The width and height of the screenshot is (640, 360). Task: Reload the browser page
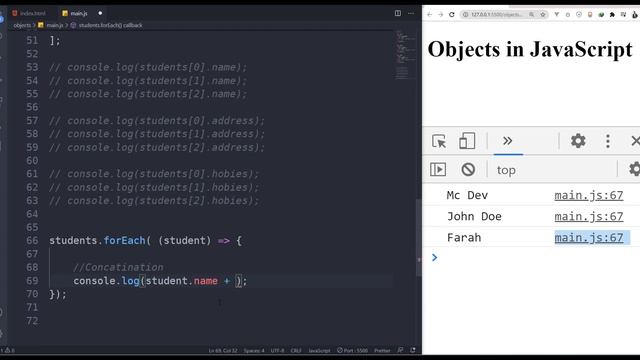(452, 14)
